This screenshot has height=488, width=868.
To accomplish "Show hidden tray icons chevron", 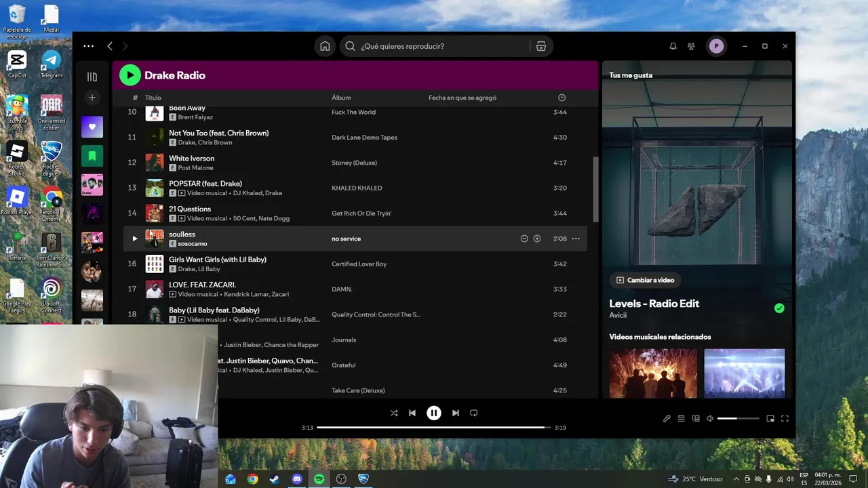I will (736, 479).
